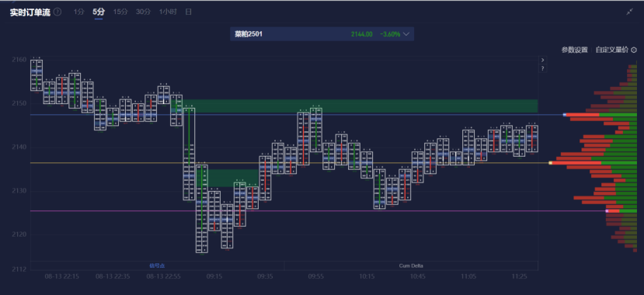Click the 09:15 time axis label
The image size is (644, 295).
click(x=214, y=277)
